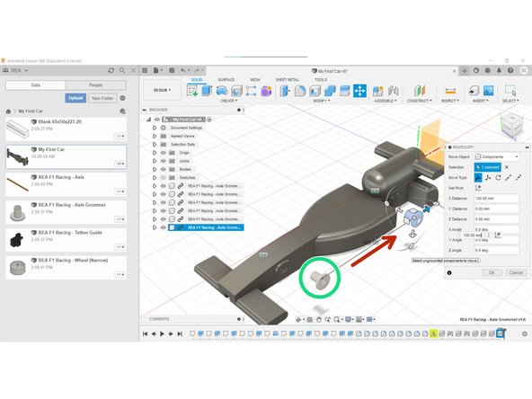
Task: Select Free Move type icon
Action: pos(478,177)
